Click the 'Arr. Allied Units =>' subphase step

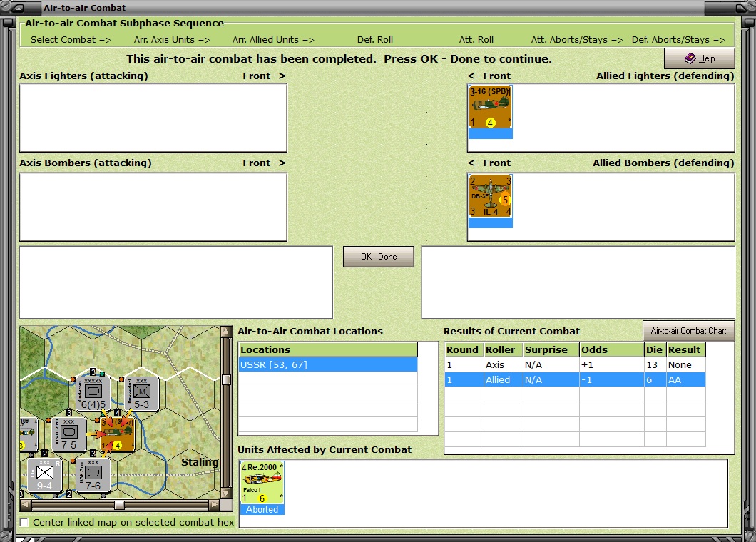click(x=273, y=39)
